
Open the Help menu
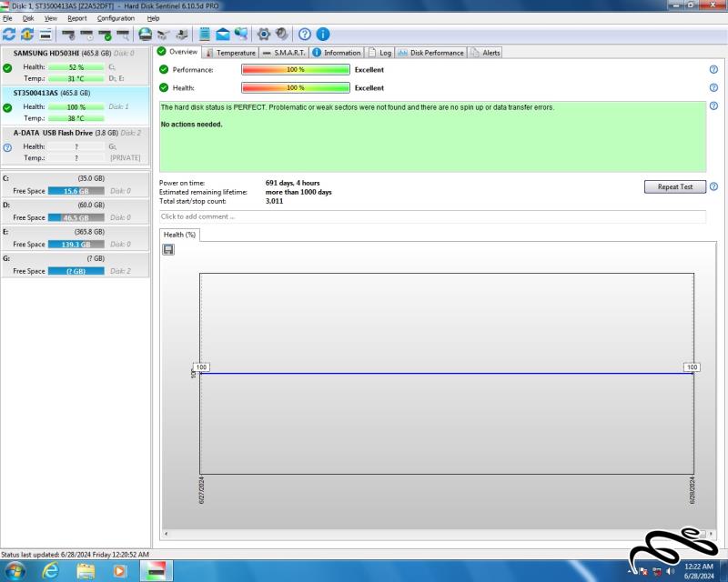[x=153, y=18]
